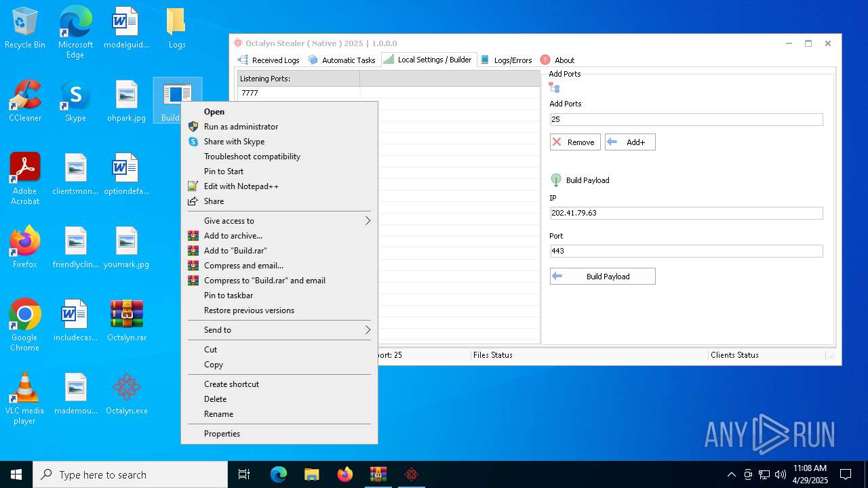The width and height of the screenshot is (868, 488).
Task: Choose Copy from the context menu
Action: click(279, 365)
